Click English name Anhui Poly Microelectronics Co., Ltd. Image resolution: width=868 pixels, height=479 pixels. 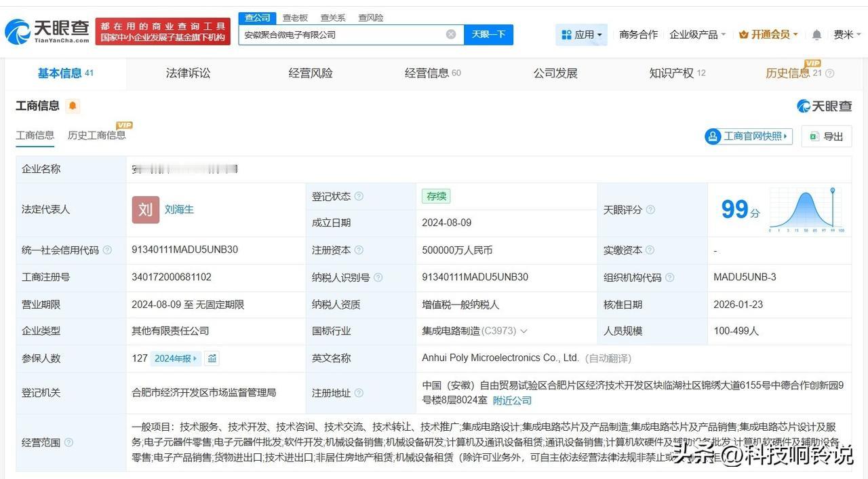pyautogui.click(x=500, y=358)
